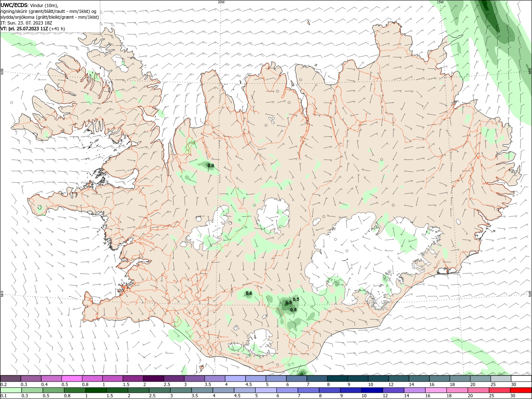Click the darkest purple 2–2.5 snow legend swatch
This screenshot has height=399, width=532.
point(153,379)
